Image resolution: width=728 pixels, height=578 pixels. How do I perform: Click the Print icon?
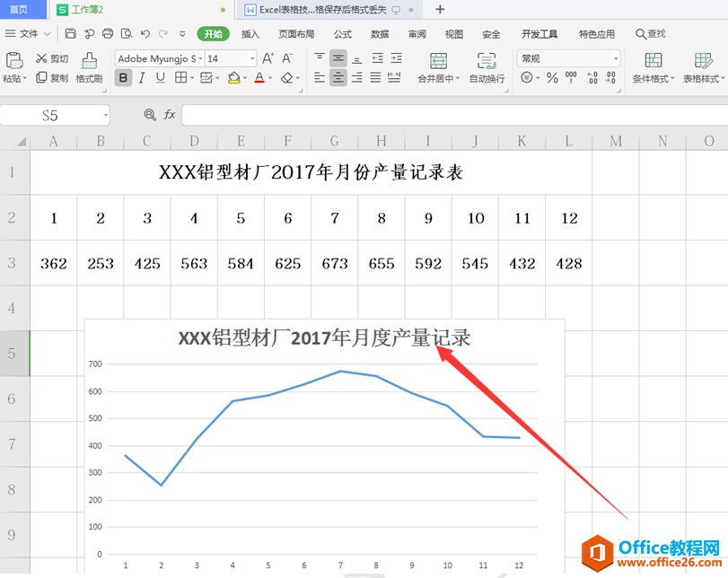coord(108,33)
